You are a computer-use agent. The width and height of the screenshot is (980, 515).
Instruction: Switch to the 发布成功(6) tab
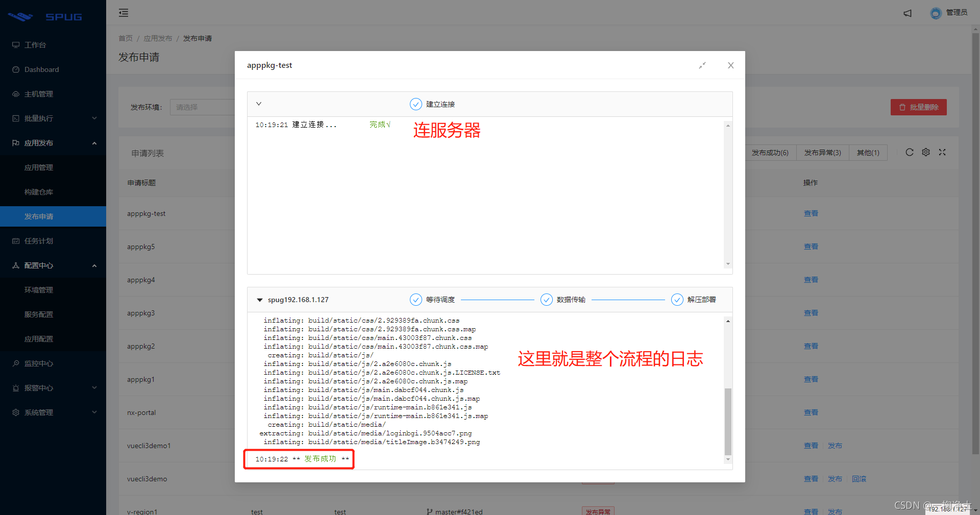(x=770, y=152)
